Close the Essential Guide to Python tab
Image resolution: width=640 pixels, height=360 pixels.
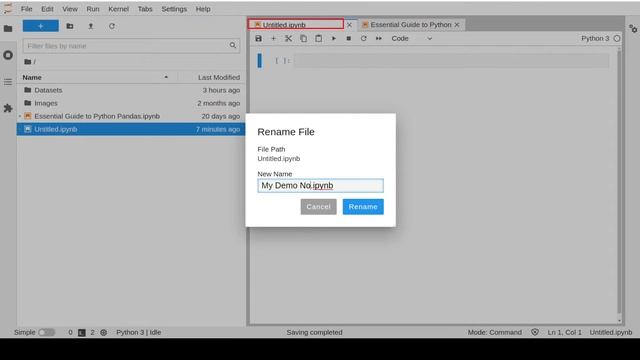457,25
